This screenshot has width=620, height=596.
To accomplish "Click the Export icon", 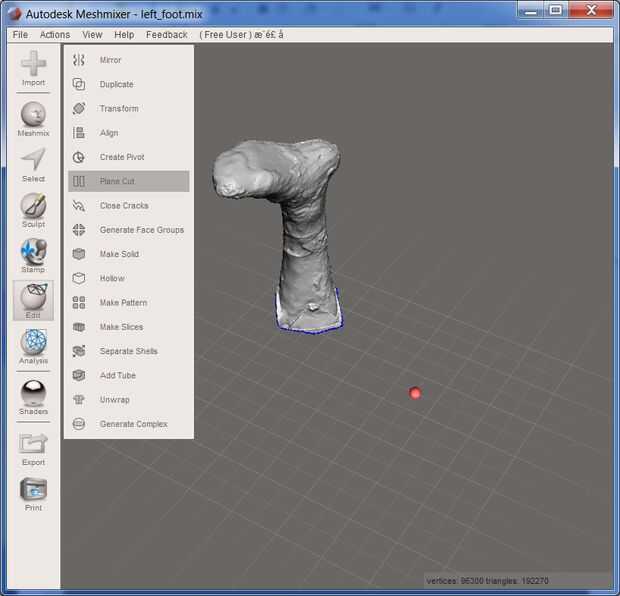I will 33,444.
